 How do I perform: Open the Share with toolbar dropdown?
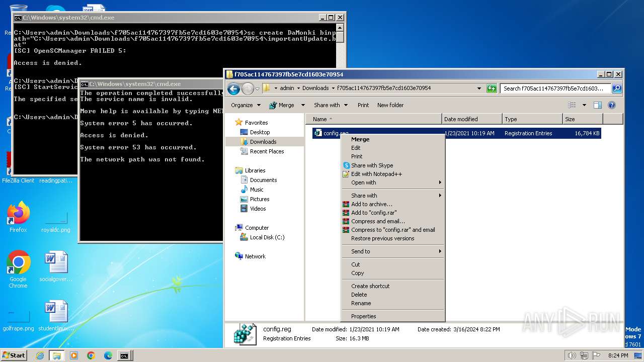click(x=331, y=105)
